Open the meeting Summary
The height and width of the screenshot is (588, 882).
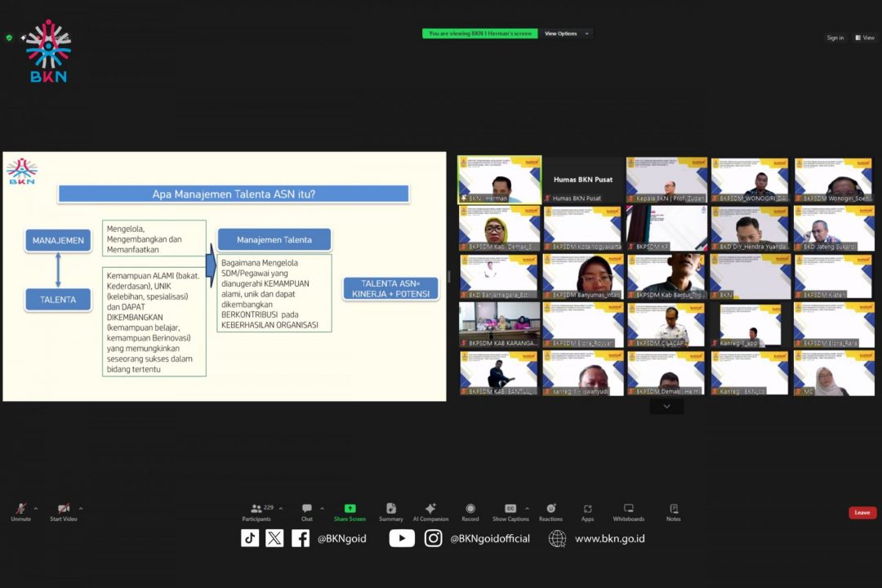[390, 509]
